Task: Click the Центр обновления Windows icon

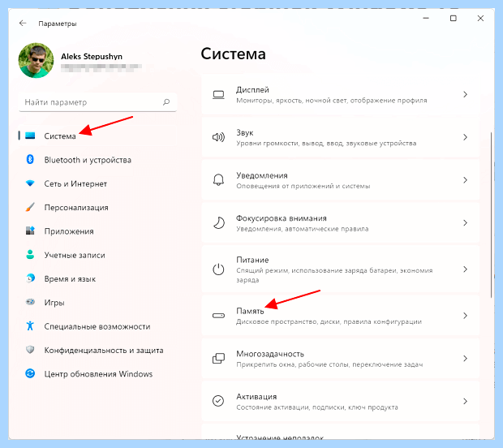Action: [30, 373]
